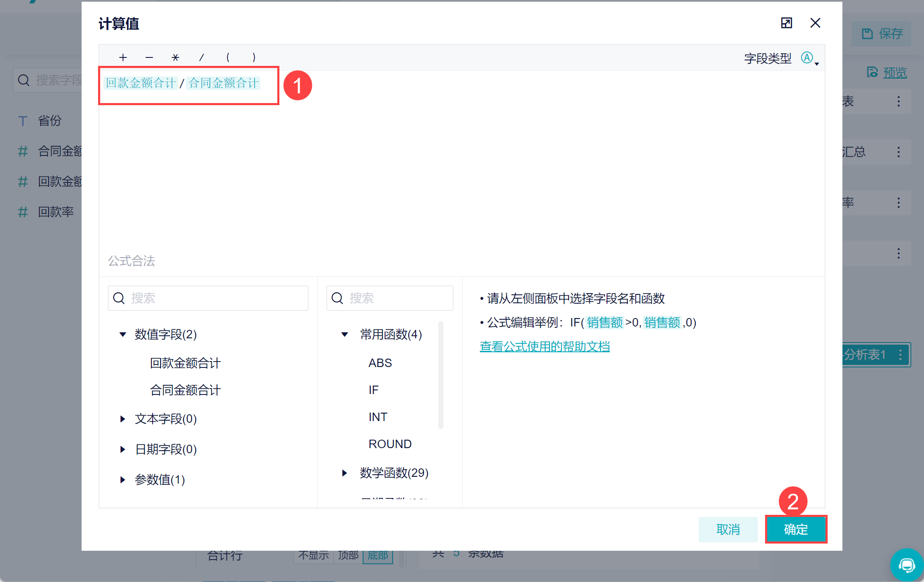
Task: Insert a right parenthesis
Action: (x=254, y=57)
